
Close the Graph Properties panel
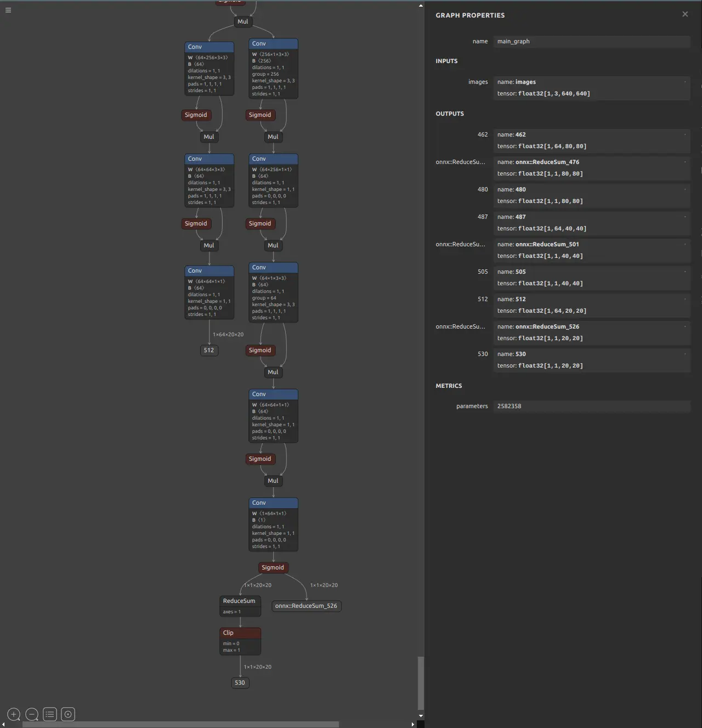pos(685,14)
